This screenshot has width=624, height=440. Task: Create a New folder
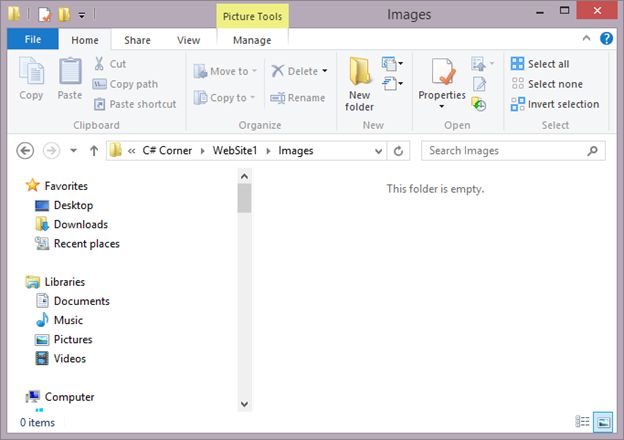click(x=359, y=84)
